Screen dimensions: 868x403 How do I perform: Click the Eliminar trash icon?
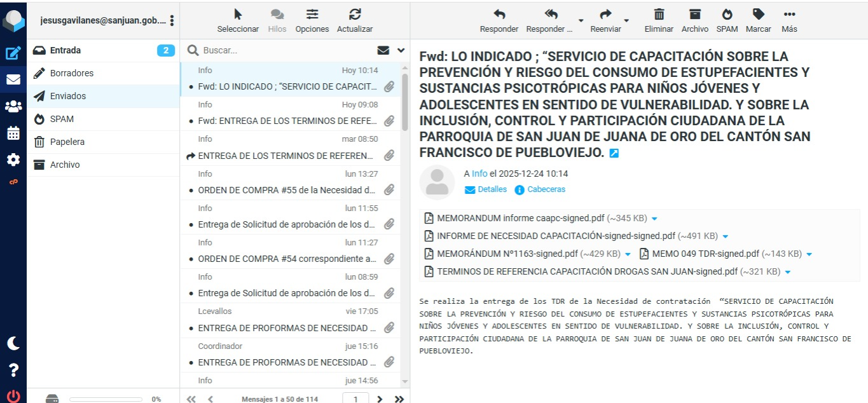[659, 20]
